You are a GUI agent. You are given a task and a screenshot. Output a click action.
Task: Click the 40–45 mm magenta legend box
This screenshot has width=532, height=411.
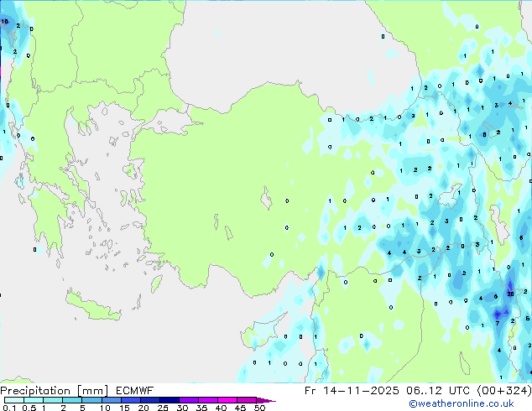point(227,400)
